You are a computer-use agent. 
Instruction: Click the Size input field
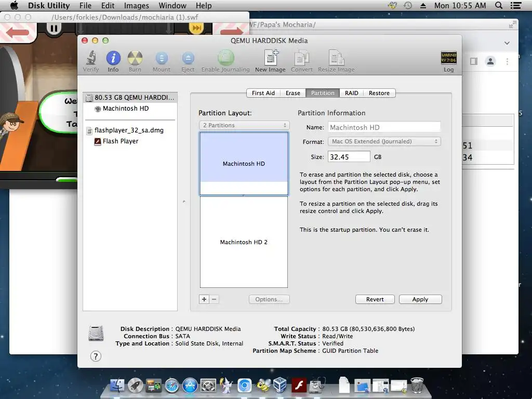(x=349, y=157)
